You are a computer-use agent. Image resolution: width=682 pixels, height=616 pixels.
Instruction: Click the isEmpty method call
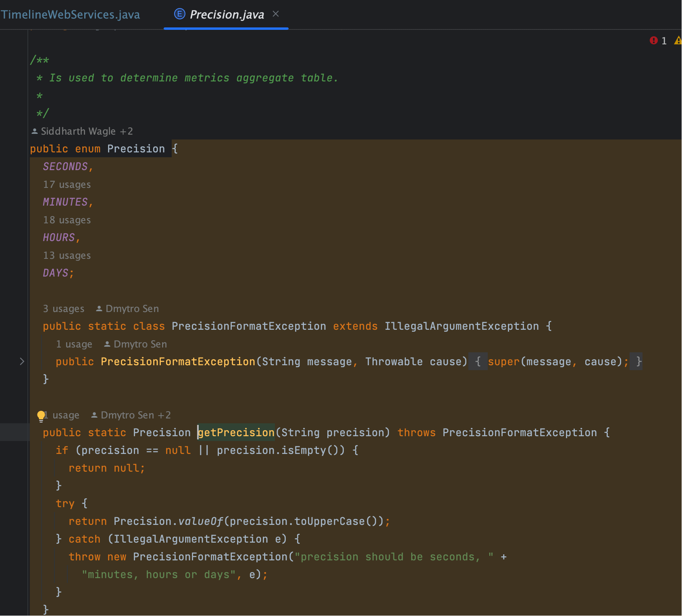coord(304,450)
